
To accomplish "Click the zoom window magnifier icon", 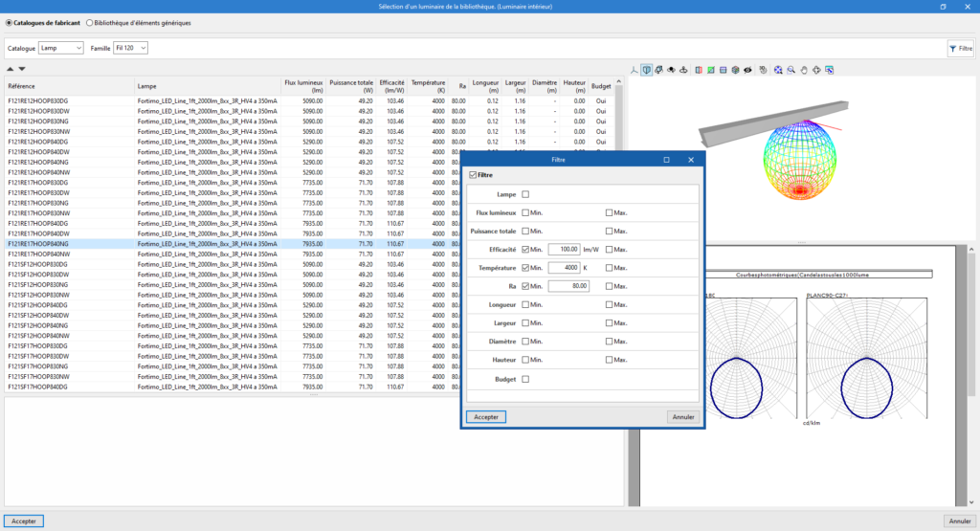I will [x=791, y=70].
